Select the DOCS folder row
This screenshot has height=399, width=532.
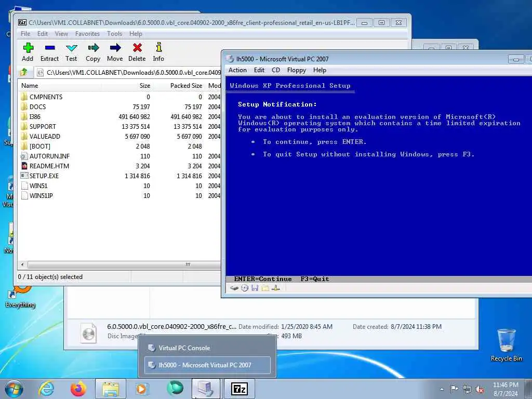120,107
